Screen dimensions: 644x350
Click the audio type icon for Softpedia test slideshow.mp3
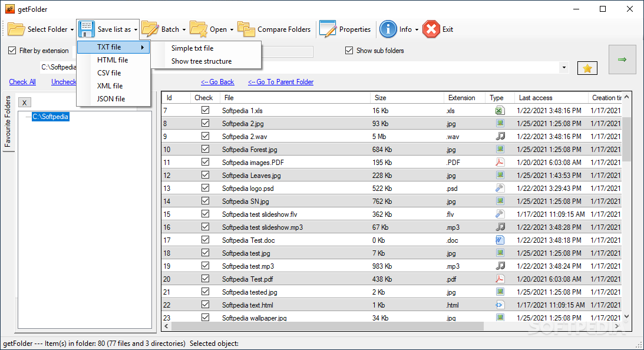click(500, 227)
